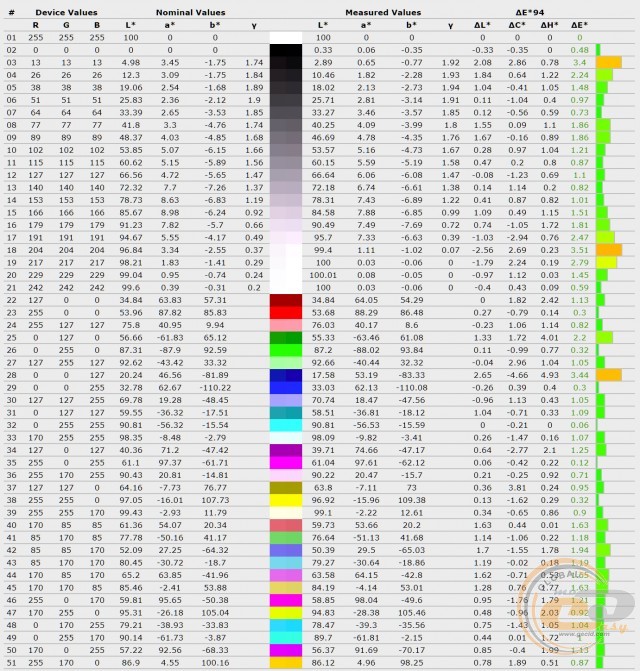640x671 pixels.
Task: Click the Measured Values header
Action: pos(383,12)
